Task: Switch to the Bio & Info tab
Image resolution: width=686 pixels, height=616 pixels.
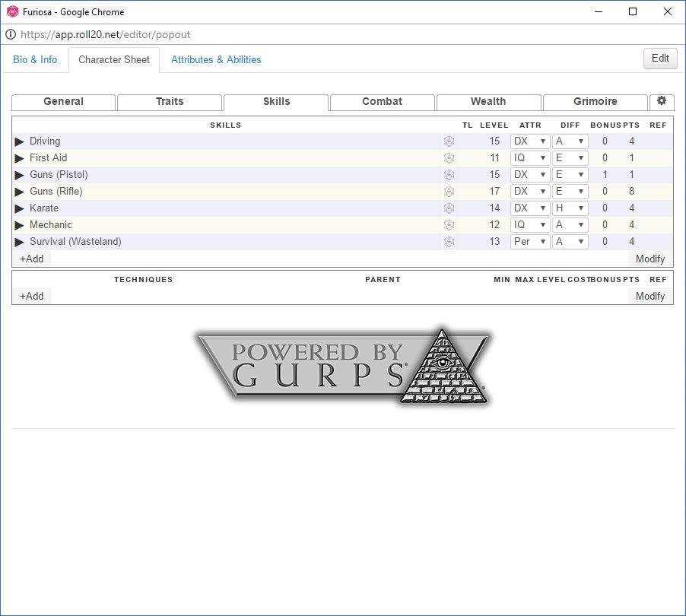Action: 35,59
